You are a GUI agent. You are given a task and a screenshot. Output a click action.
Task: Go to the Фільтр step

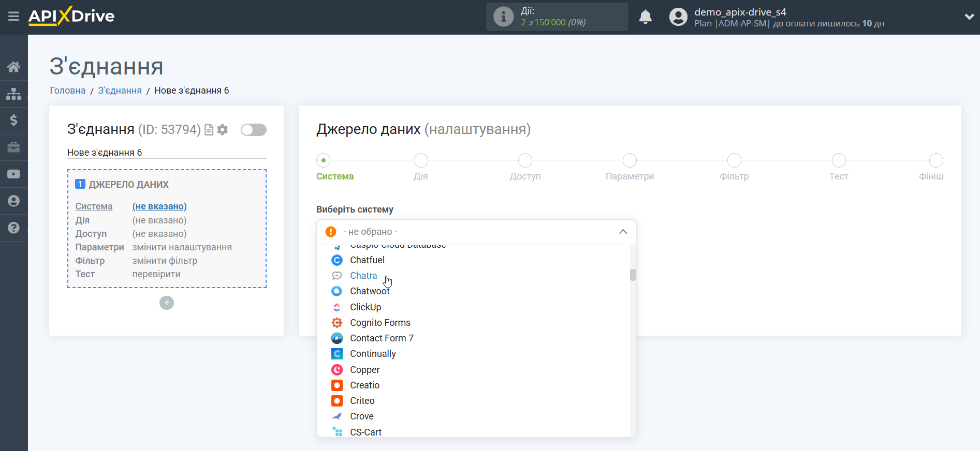coord(734,160)
